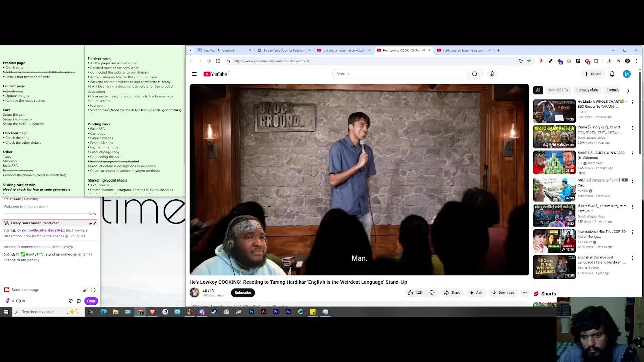Open more actions menu under the video

point(524,293)
